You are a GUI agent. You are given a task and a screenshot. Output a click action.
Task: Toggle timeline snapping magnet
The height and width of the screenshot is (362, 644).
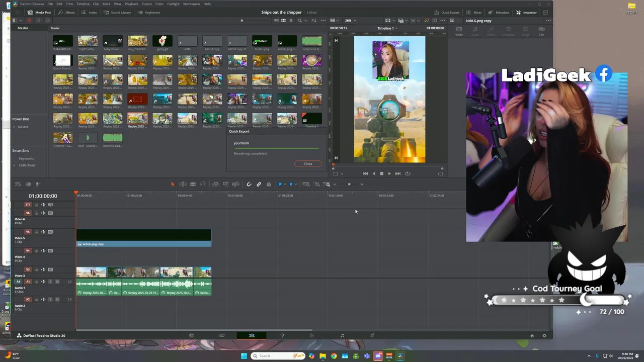[x=249, y=185]
